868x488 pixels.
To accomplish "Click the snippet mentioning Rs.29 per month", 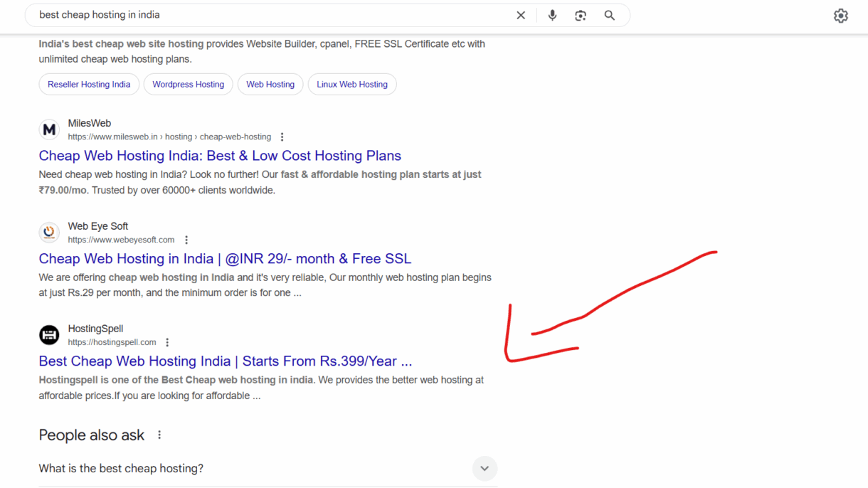I will click(x=265, y=285).
